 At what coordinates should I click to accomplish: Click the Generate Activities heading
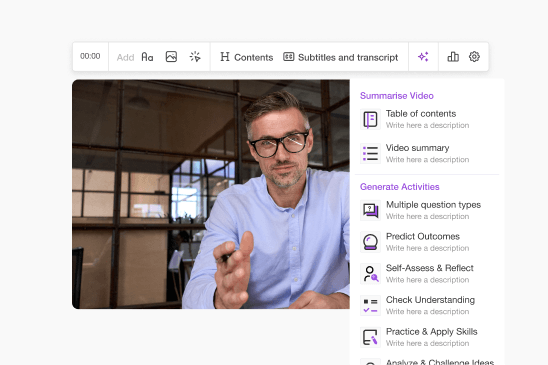[399, 187]
